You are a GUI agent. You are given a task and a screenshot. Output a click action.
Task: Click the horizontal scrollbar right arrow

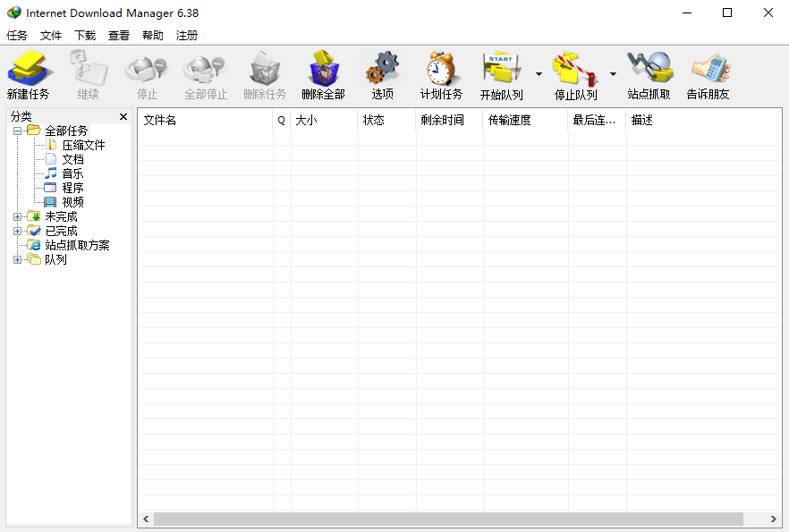coord(774,519)
